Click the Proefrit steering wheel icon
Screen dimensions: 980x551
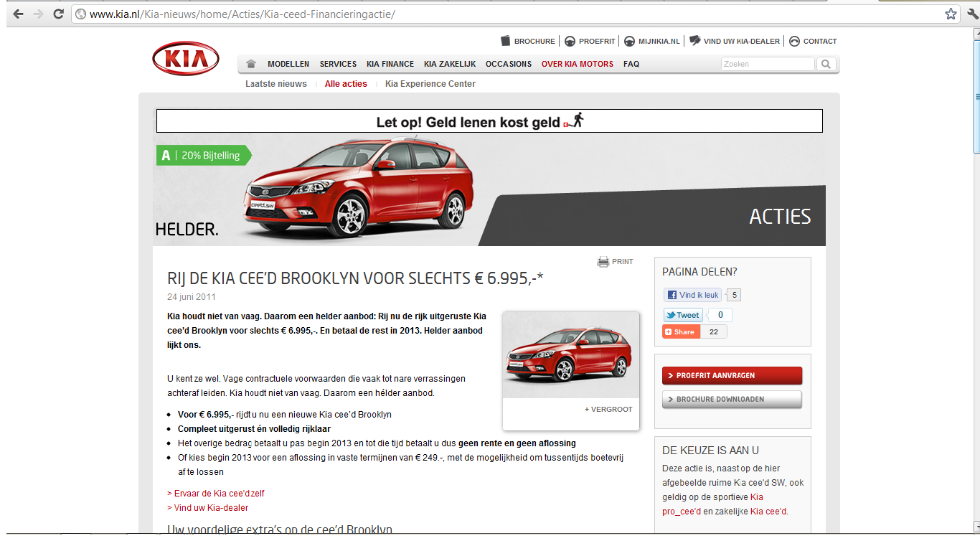pos(570,41)
